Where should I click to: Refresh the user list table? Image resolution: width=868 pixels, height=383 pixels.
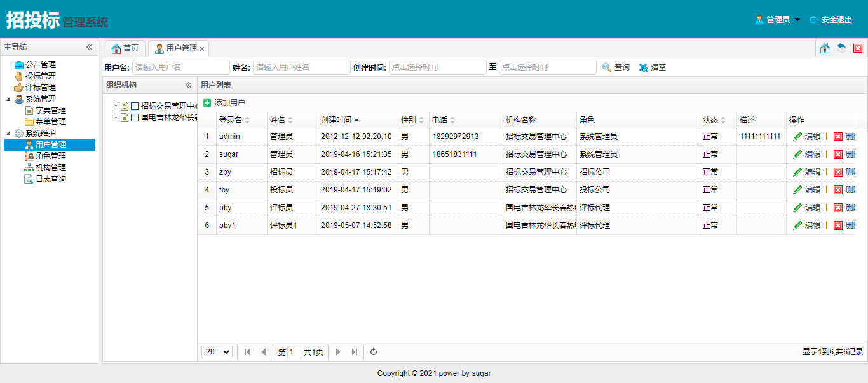pos(374,352)
